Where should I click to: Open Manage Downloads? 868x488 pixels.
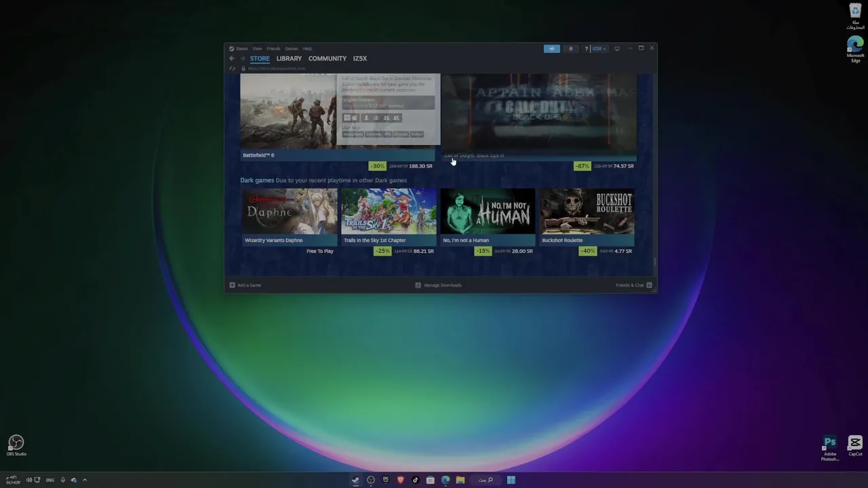coord(443,285)
